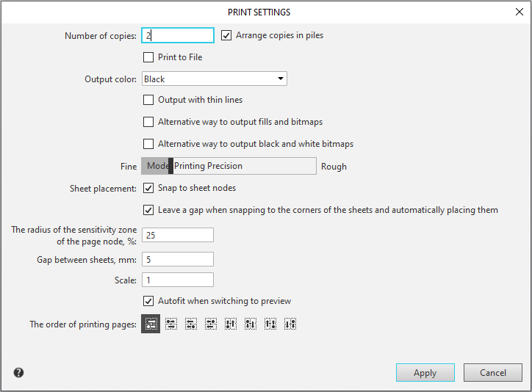Click the Gap between sheets input field

(x=177, y=259)
